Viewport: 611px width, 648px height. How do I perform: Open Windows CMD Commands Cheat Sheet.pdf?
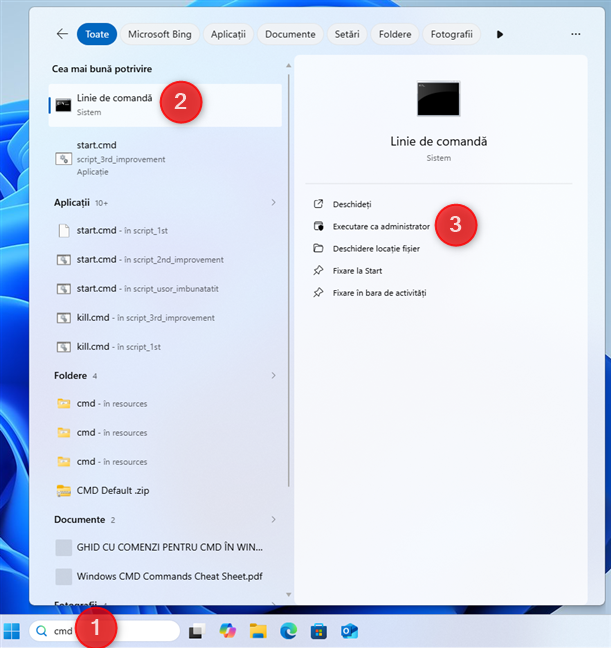click(x=165, y=577)
